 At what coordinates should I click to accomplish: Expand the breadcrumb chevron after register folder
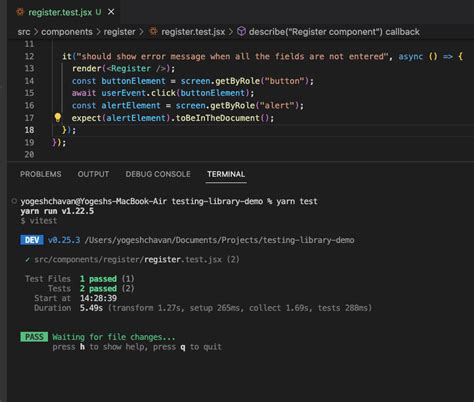pyautogui.click(x=141, y=32)
